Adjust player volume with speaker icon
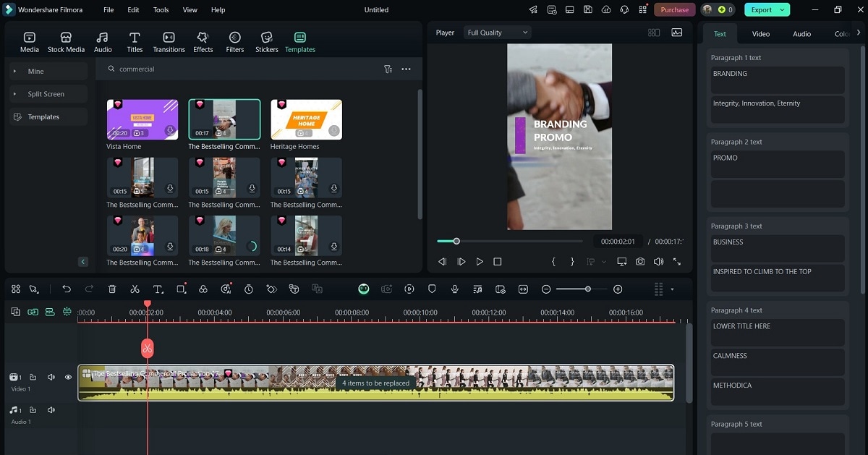This screenshot has width=868, height=455. (658, 262)
